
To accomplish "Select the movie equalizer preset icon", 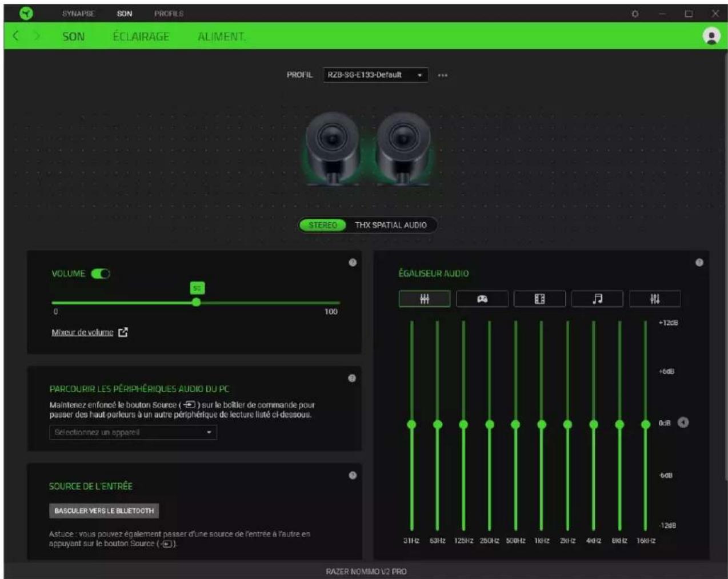I will tap(539, 299).
